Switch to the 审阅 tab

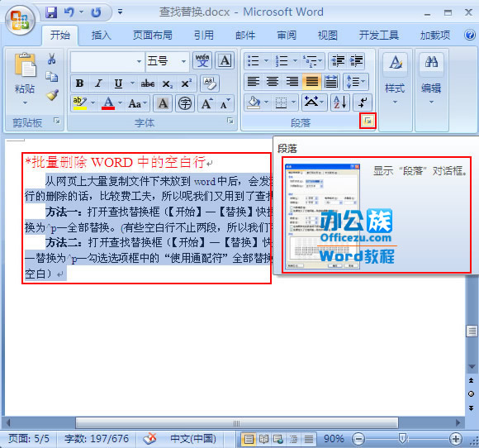click(287, 36)
